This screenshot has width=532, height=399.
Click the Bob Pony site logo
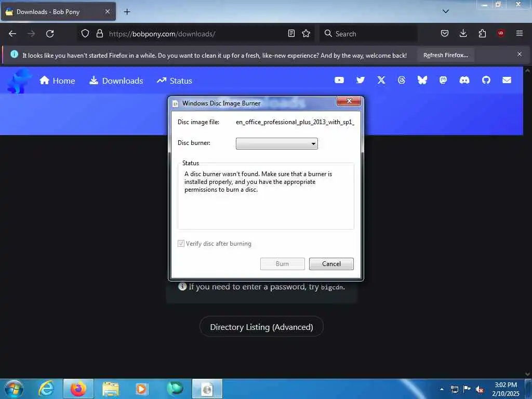click(x=19, y=81)
